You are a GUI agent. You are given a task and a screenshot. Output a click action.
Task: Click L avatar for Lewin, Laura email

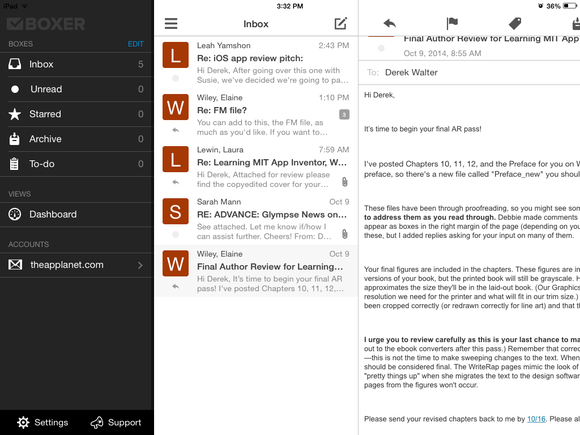click(x=175, y=159)
